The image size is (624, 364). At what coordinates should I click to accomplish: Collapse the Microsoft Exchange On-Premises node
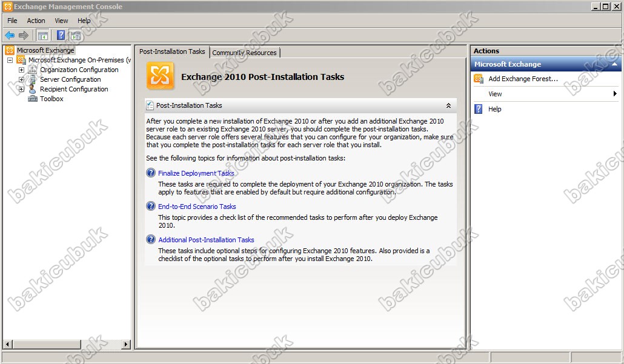[x=10, y=60]
